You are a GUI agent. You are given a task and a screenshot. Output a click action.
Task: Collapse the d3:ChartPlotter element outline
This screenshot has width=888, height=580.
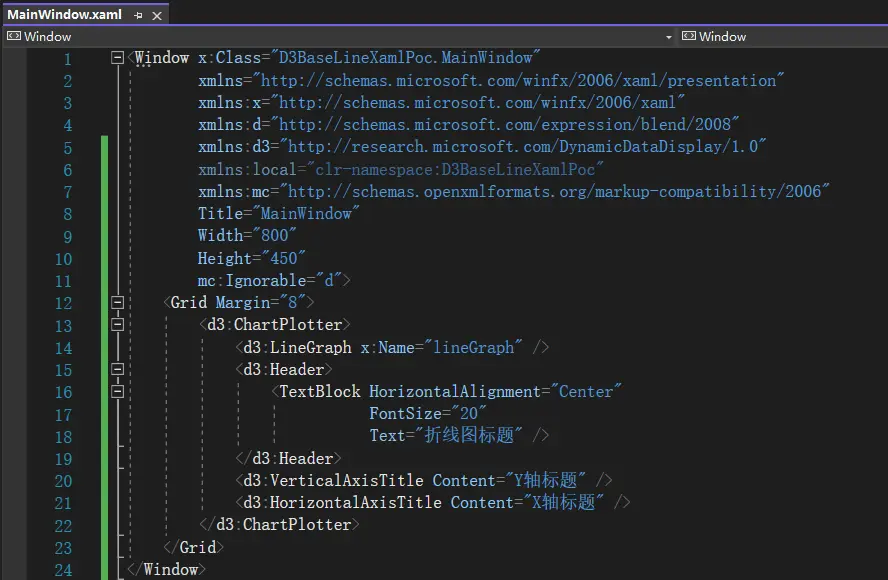pos(118,324)
